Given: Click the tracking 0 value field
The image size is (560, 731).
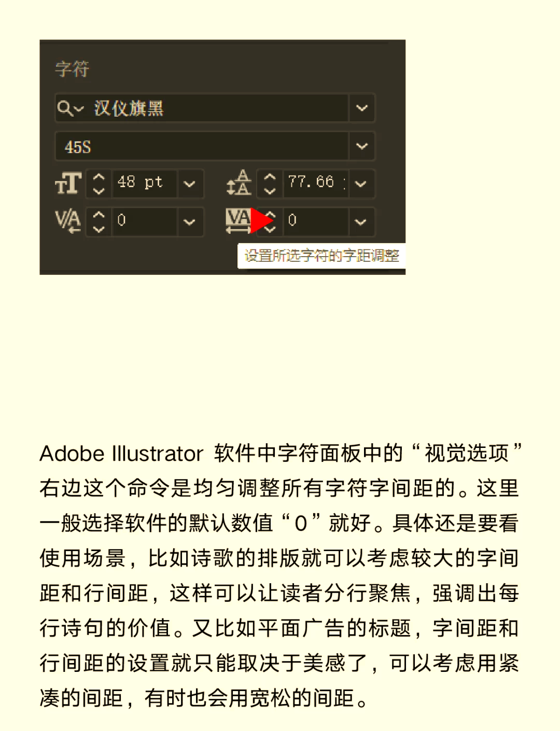Looking at the screenshot, I should 316,222.
